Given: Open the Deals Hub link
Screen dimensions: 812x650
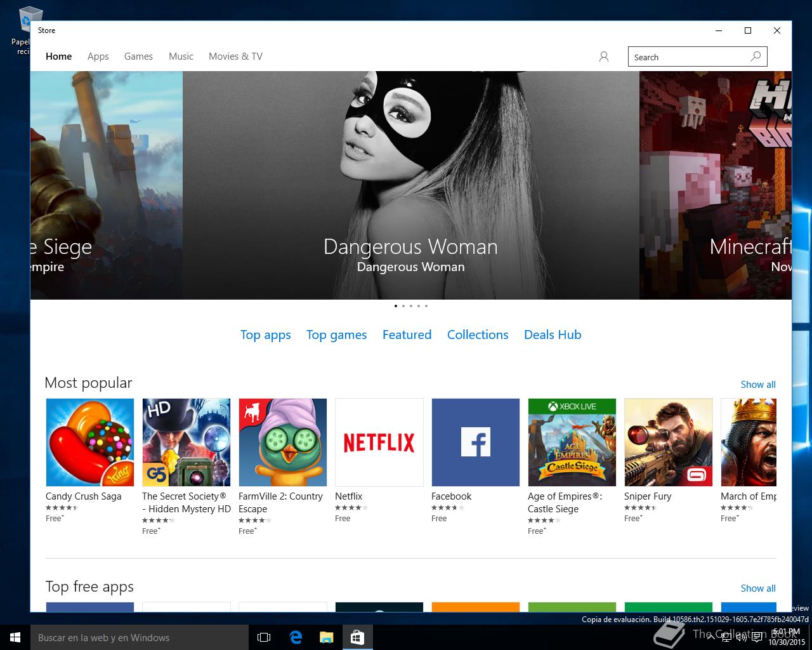Looking at the screenshot, I should [553, 335].
